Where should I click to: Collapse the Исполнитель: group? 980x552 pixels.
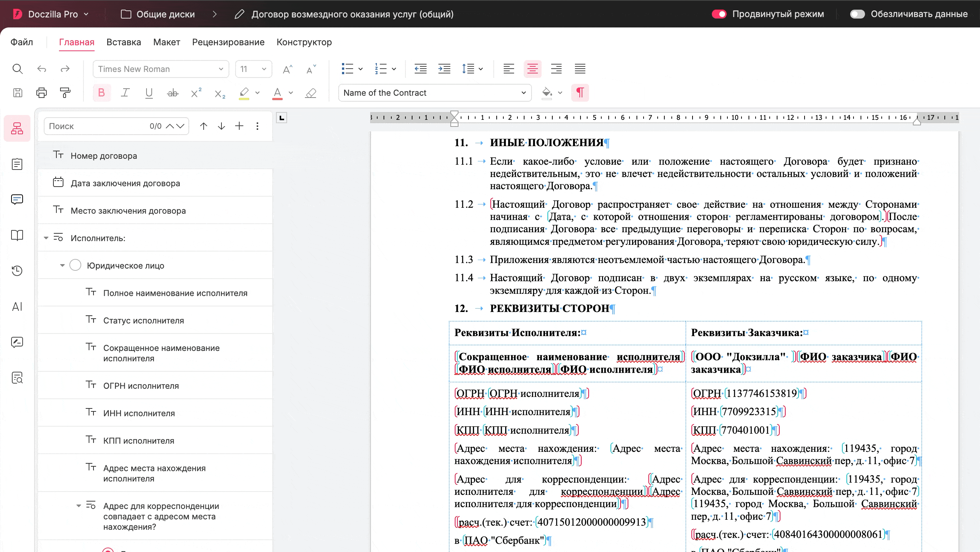(46, 238)
